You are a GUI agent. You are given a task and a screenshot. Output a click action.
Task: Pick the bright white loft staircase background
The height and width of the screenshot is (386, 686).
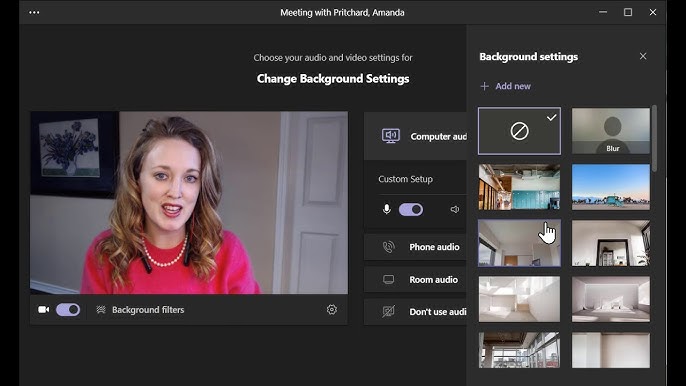click(519, 299)
